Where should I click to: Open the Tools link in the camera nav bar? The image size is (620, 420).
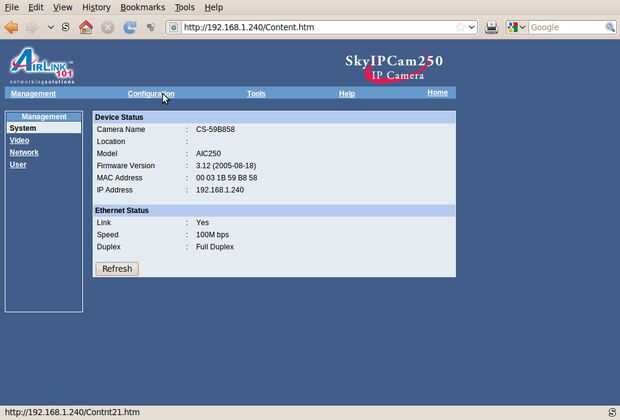(x=256, y=93)
